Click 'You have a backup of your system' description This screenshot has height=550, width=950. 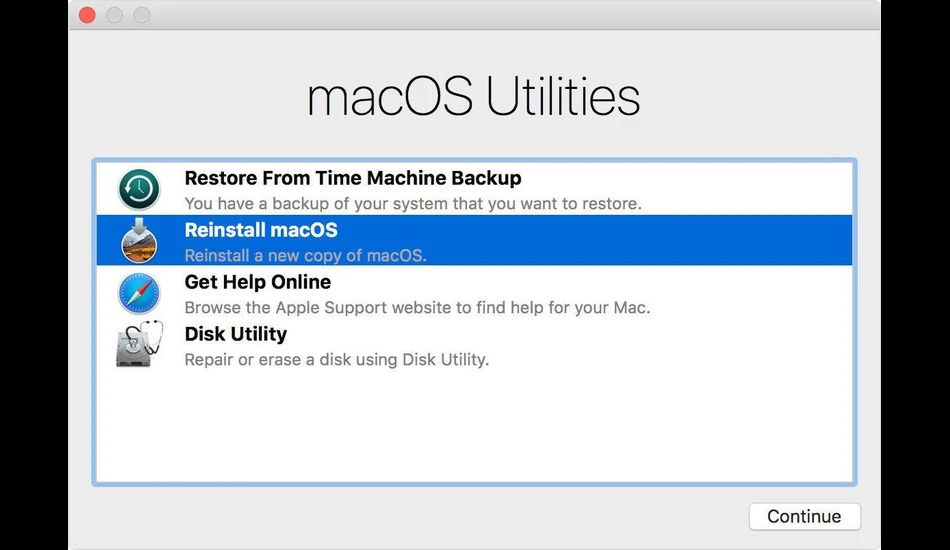[x=413, y=204]
